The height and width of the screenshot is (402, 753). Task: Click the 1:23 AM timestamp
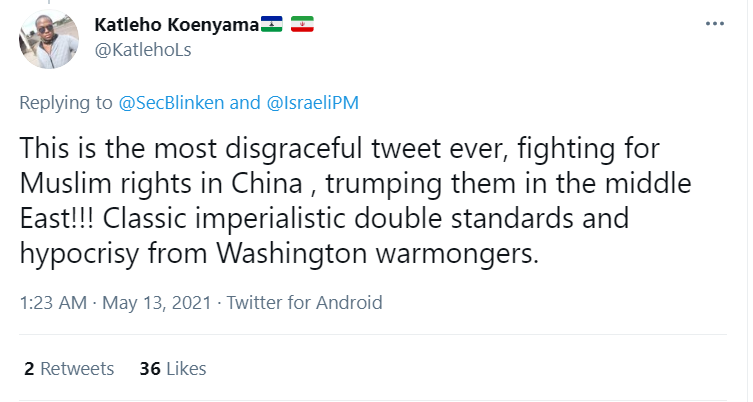click(52, 302)
